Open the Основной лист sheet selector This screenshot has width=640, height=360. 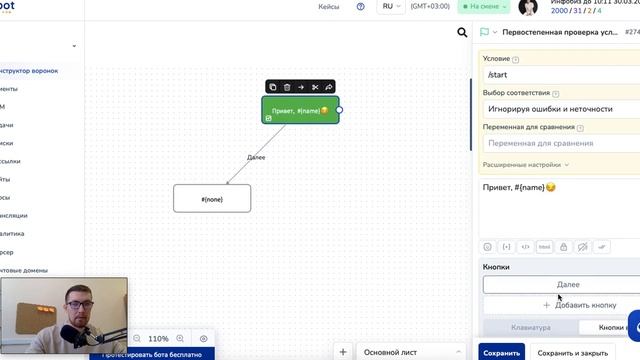[411, 352]
